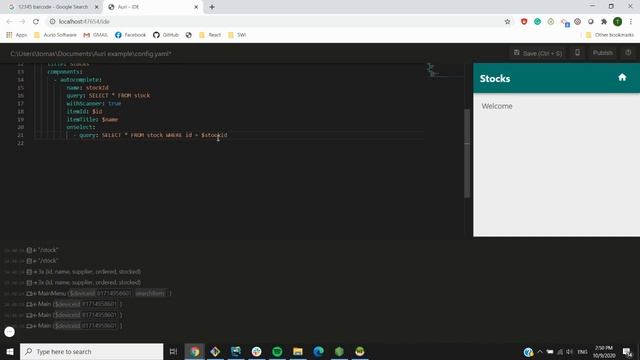The height and width of the screenshot is (360, 640).
Task: Open the Chrome extensions puzzle menu
Action: coord(604,22)
